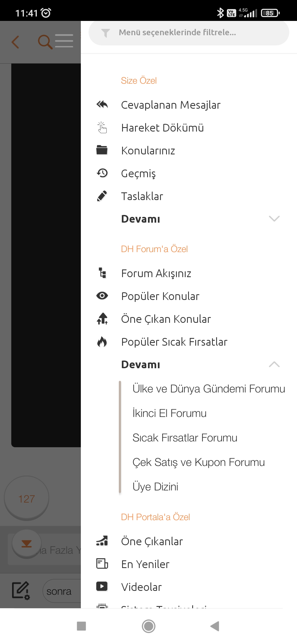Open Popüler Sıcak Fırsatlar flame icon
This screenshot has width=297, height=644.
click(102, 342)
